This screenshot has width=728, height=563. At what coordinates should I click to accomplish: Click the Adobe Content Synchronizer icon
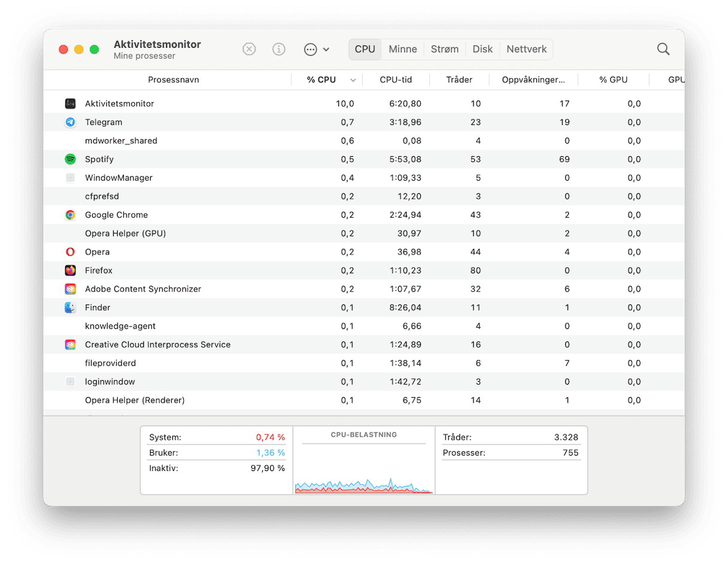(x=70, y=289)
